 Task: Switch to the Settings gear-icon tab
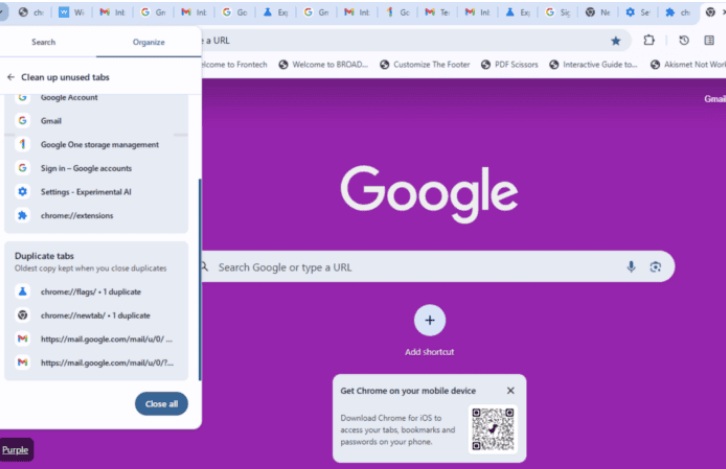point(638,13)
